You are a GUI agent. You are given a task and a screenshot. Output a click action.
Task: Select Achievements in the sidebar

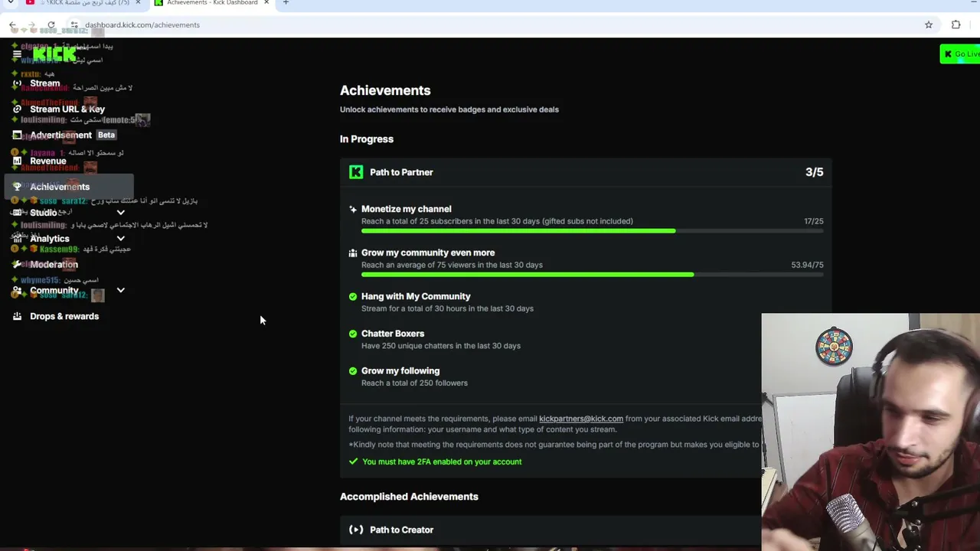point(69,187)
